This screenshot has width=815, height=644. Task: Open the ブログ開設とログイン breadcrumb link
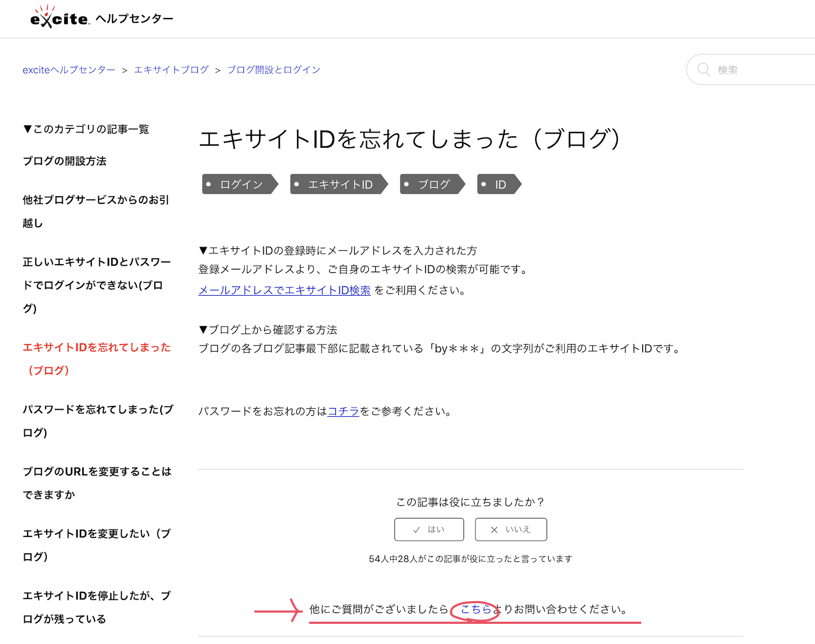(273, 70)
